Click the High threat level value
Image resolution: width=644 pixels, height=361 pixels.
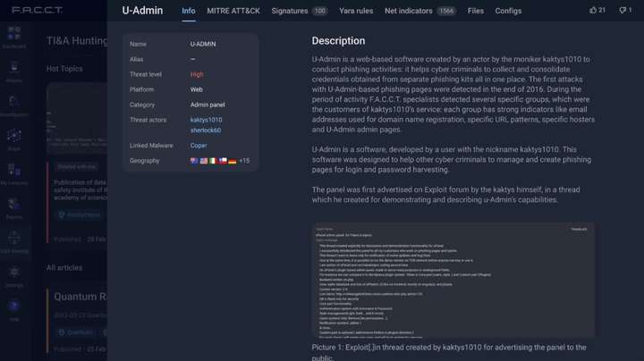tap(197, 74)
